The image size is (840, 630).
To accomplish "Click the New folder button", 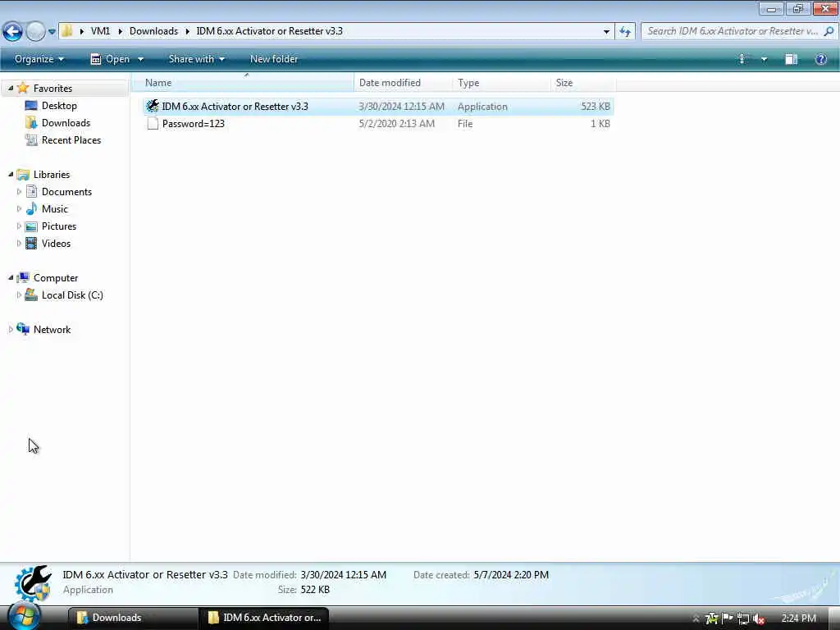I will [274, 59].
